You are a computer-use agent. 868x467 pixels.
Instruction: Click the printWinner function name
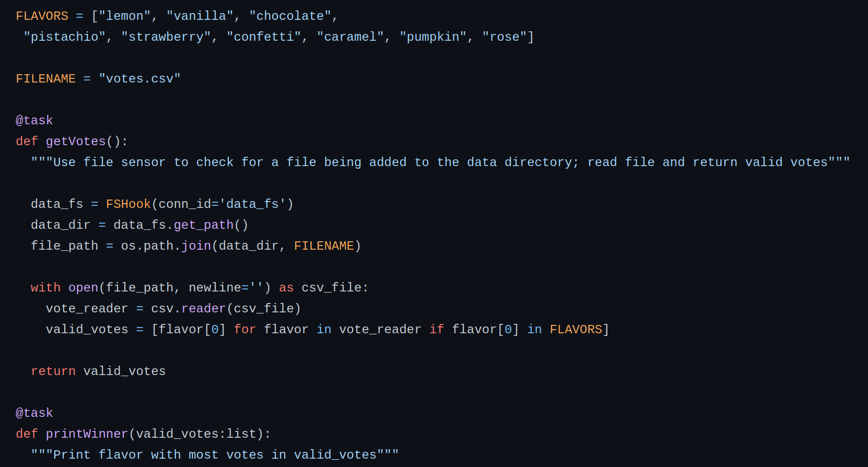[x=87, y=434]
